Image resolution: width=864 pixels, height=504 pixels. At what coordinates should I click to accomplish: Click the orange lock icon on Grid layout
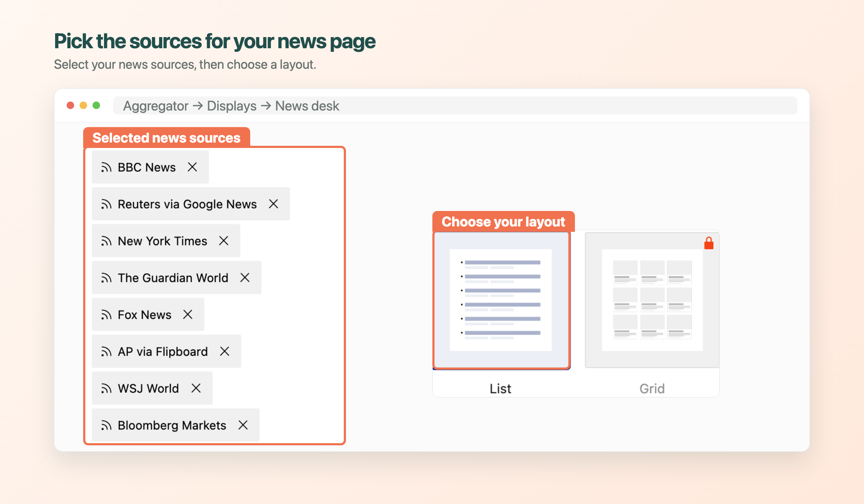[x=709, y=243]
